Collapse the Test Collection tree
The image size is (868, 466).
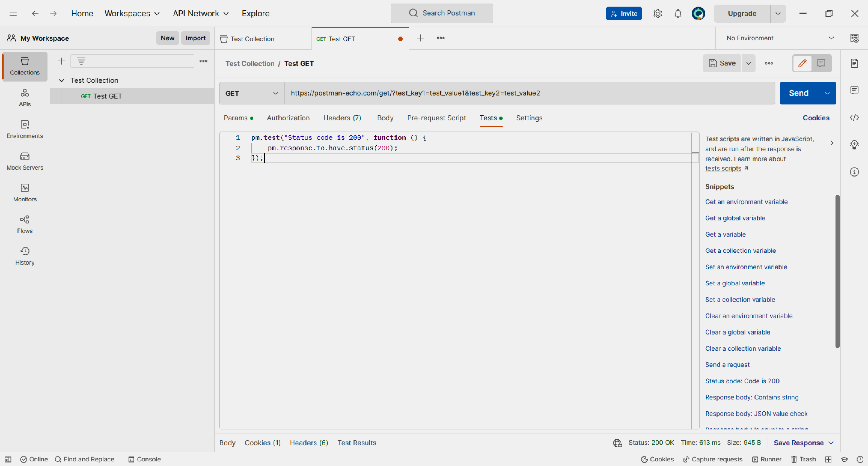click(x=61, y=80)
